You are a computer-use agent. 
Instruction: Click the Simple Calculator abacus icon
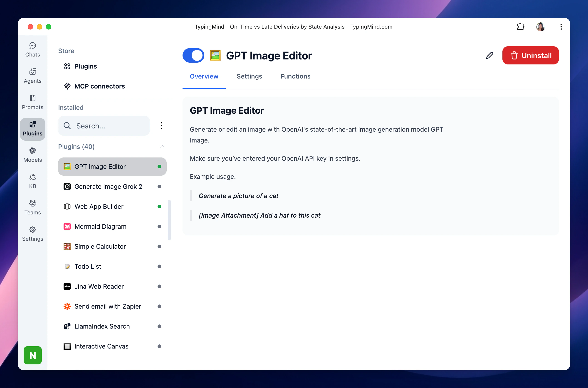(x=67, y=246)
